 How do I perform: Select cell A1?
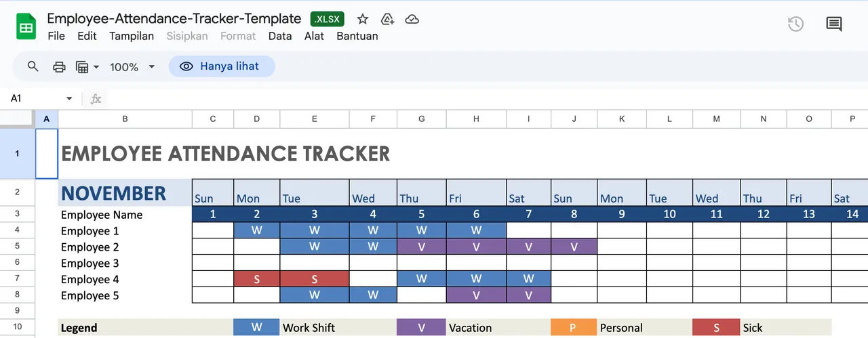click(x=46, y=154)
